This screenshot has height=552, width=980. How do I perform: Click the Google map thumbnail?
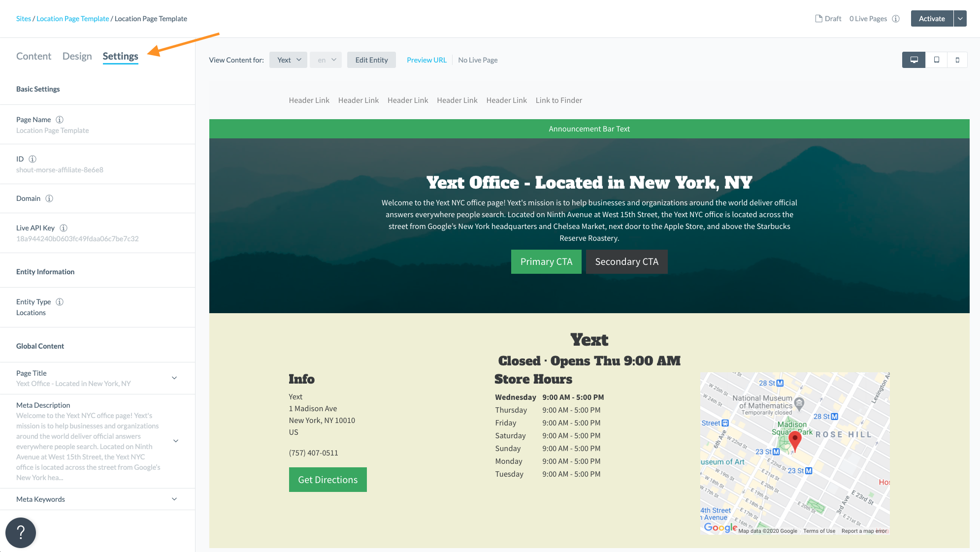(x=795, y=453)
